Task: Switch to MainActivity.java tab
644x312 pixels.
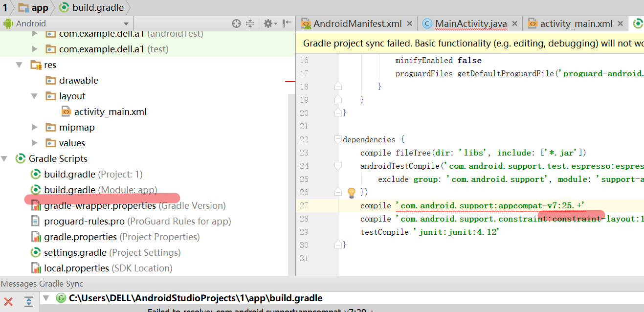Action: 471,23
